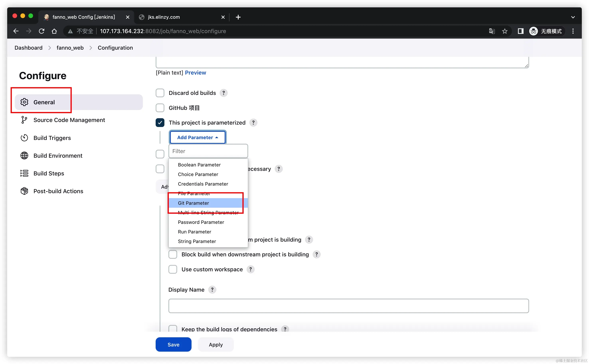Click the Build Steps list icon

(24, 173)
